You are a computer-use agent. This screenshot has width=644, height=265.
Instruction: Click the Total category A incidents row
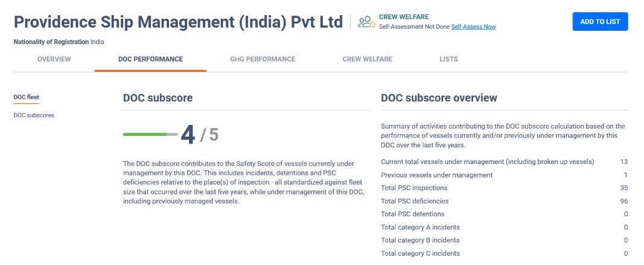pos(505,227)
